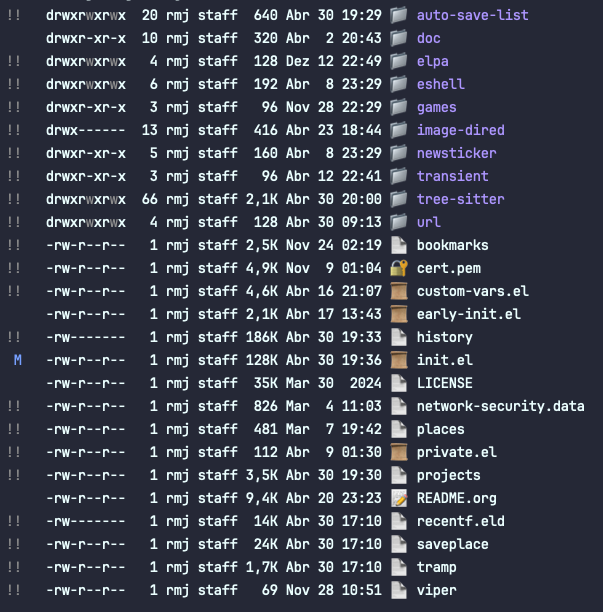
Task: Open the network-security.data file
Action: (501, 406)
